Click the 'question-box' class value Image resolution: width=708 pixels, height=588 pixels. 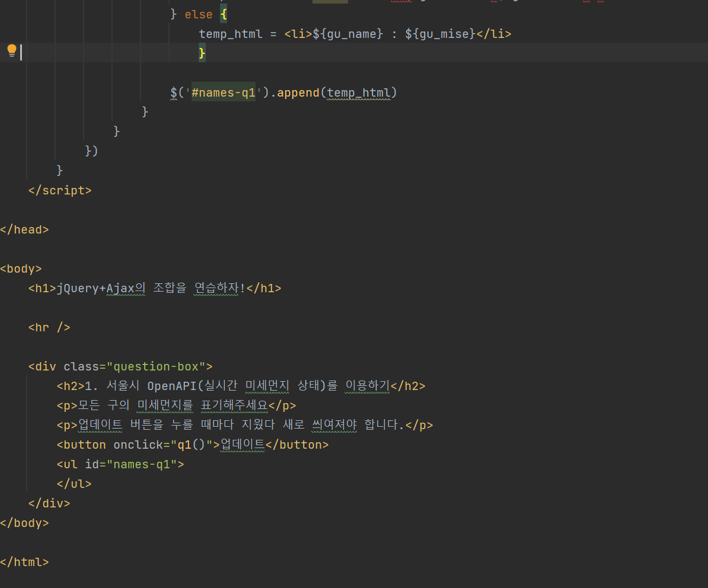click(156, 366)
